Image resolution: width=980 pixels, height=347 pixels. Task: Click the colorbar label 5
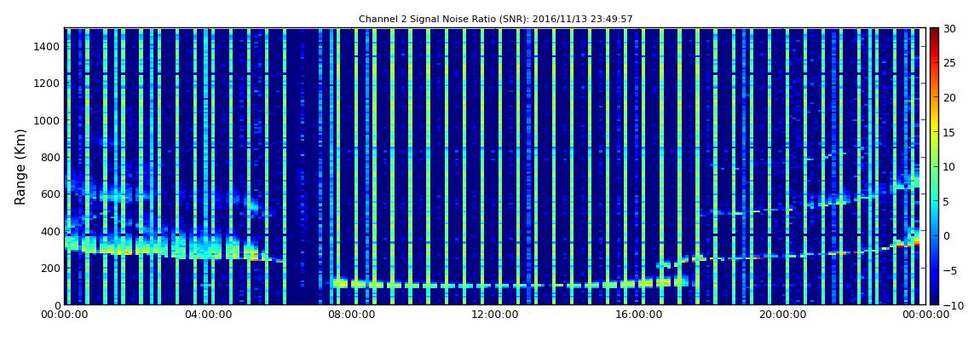946,201
